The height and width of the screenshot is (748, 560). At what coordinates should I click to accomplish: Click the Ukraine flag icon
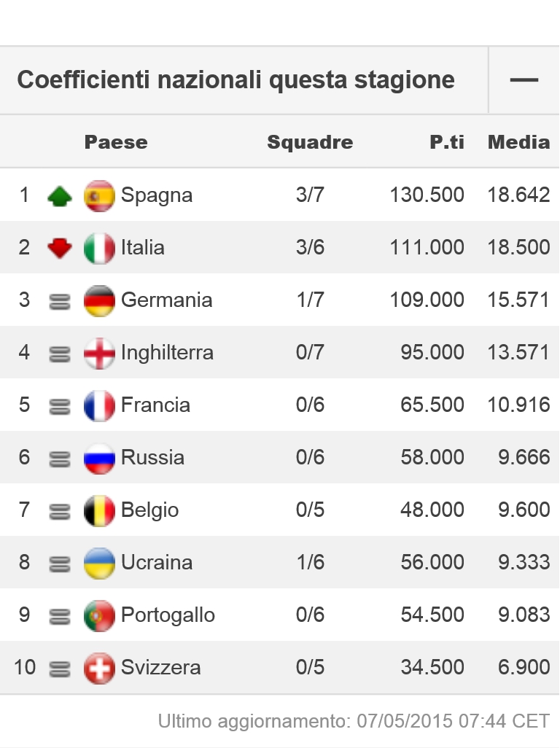[99, 563]
